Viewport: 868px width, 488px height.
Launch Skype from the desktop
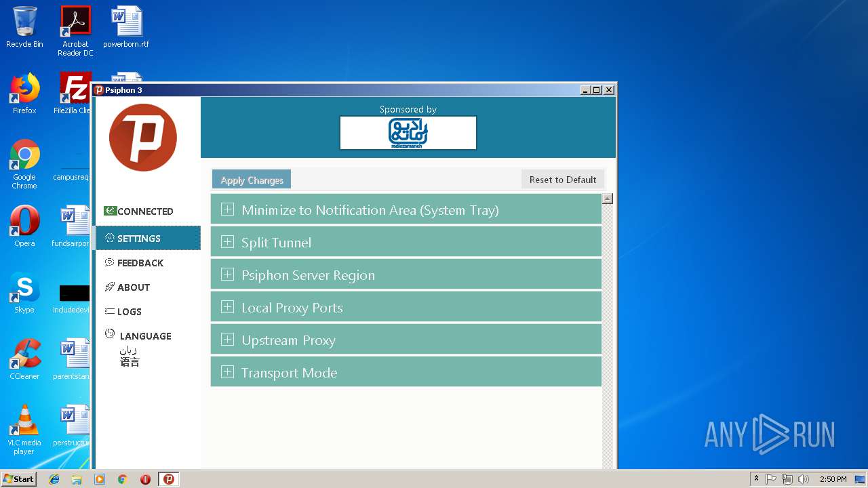tap(24, 293)
